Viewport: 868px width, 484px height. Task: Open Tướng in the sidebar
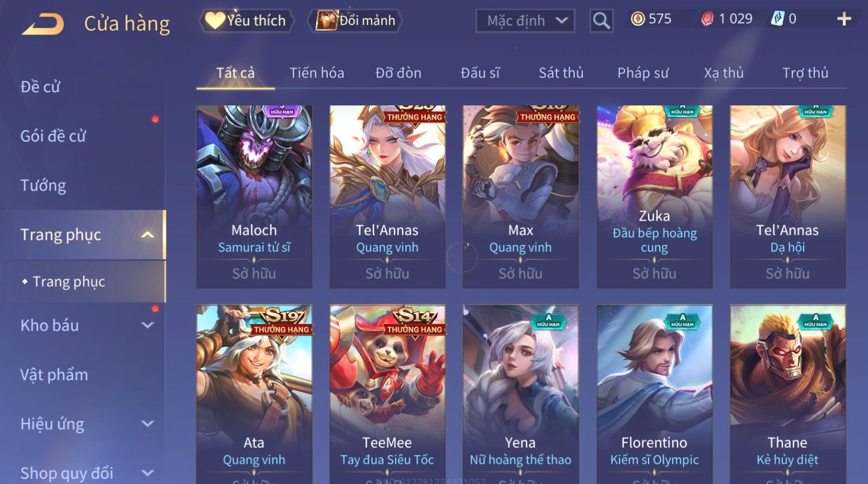coord(43,186)
